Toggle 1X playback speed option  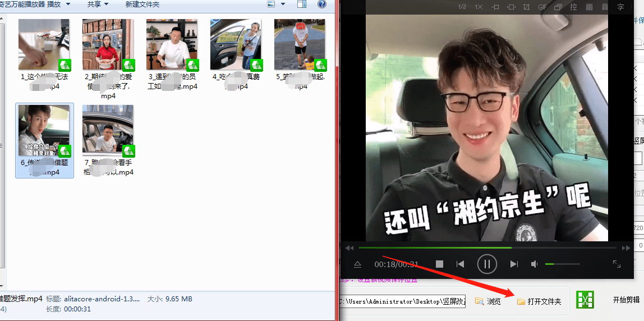pyautogui.click(x=479, y=7)
